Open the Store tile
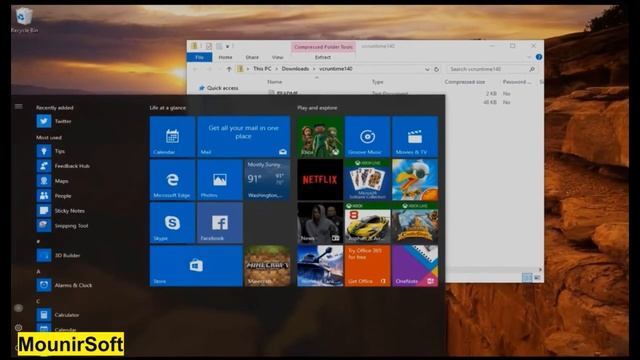This screenshot has width=640, height=360. (196, 266)
